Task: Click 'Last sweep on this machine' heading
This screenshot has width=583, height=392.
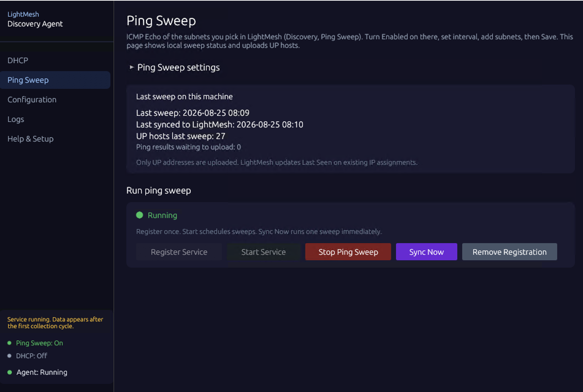Action: click(x=184, y=96)
